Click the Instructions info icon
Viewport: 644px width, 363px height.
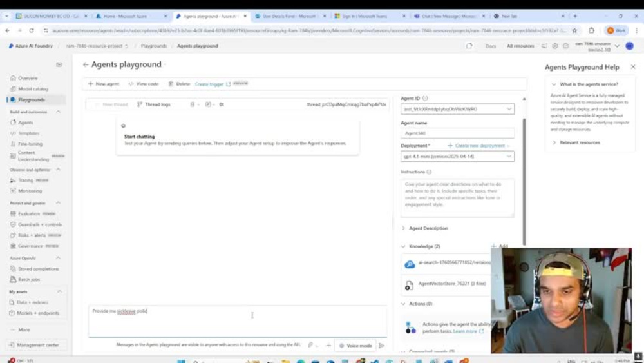[429, 172]
